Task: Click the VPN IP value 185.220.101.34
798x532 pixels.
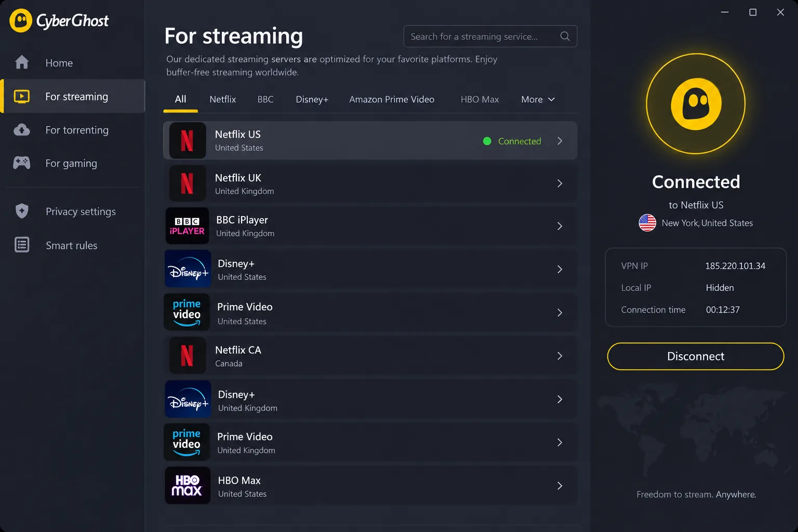Action: click(735, 266)
